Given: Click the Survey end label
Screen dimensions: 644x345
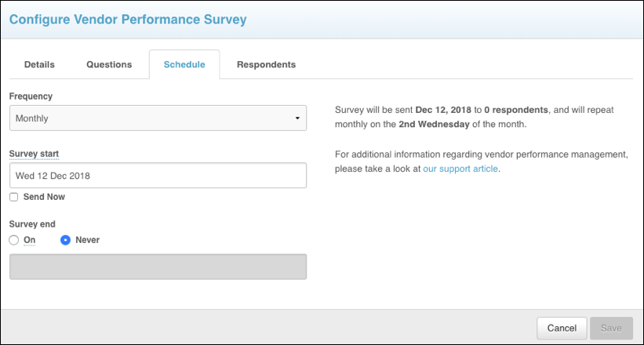Looking at the screenshot, I should [31, 223].
